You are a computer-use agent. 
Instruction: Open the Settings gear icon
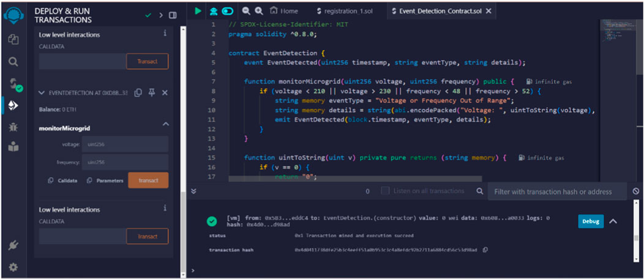(x=13, y=267)
